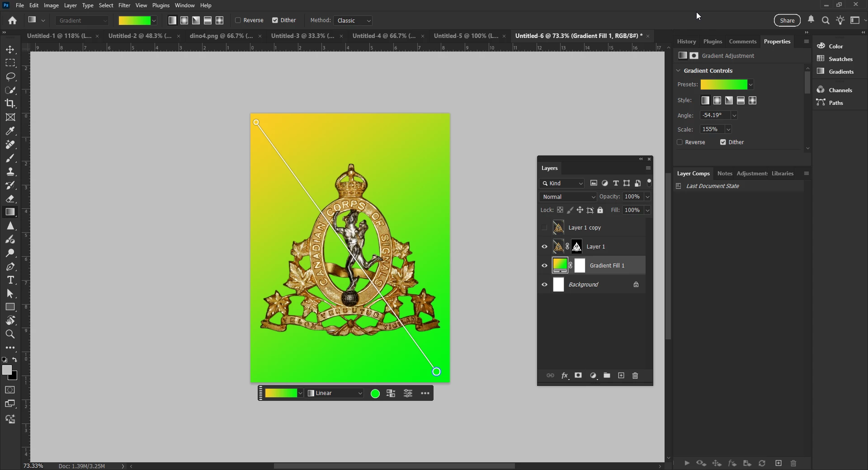868x470 pixels.
Task: Select the Eyedropper tool
Action: [10, 131]
